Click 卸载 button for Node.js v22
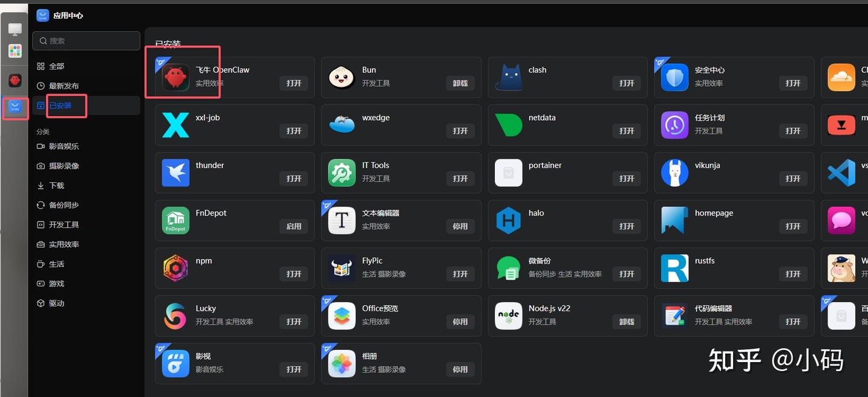Viewport: 868px width, 397px height. [627, 322]
